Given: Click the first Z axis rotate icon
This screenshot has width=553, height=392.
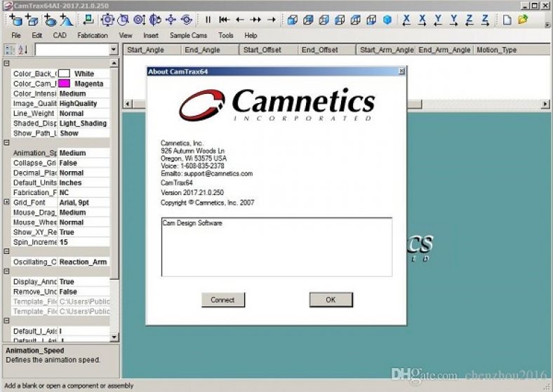Looking at the screenshot, I should (469, 20).
